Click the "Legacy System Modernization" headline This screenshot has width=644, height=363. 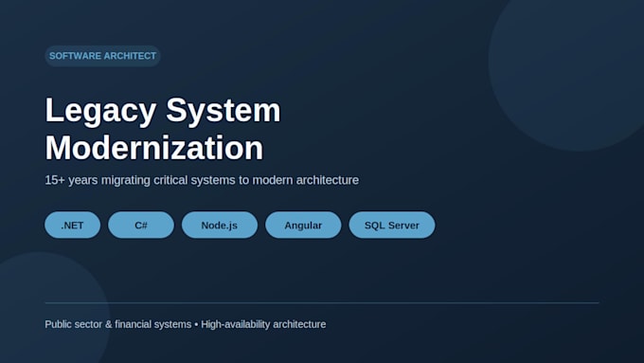(x=163, y=129)
